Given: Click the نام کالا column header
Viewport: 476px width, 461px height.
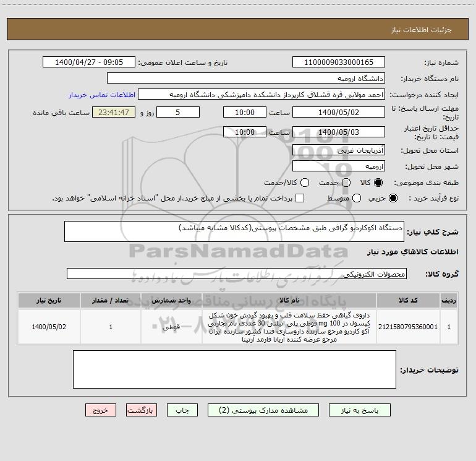Looking at the screenshot, I should [x=289, y=300].
